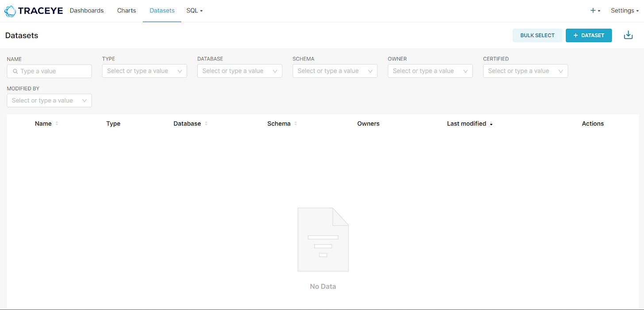
Task: Open the Database filter dropdown
Action: tap(240, 71)
